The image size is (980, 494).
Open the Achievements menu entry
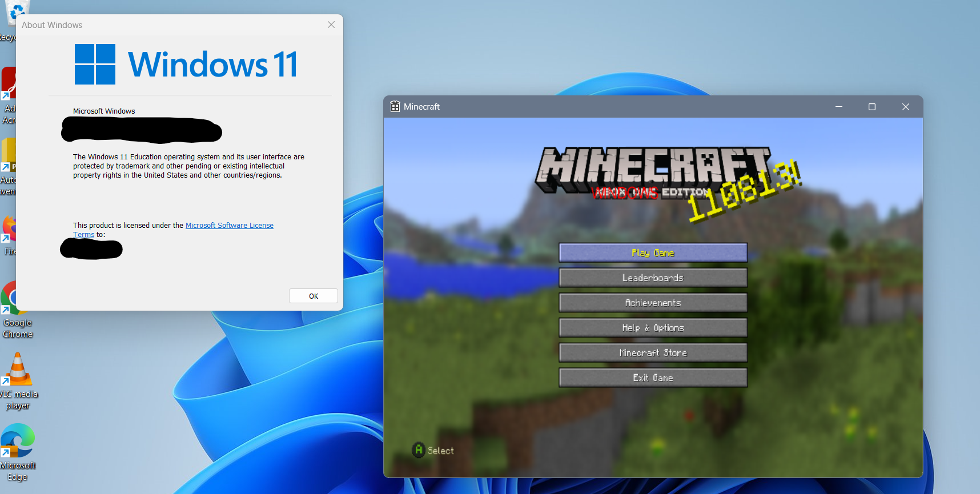pos(653,303)
